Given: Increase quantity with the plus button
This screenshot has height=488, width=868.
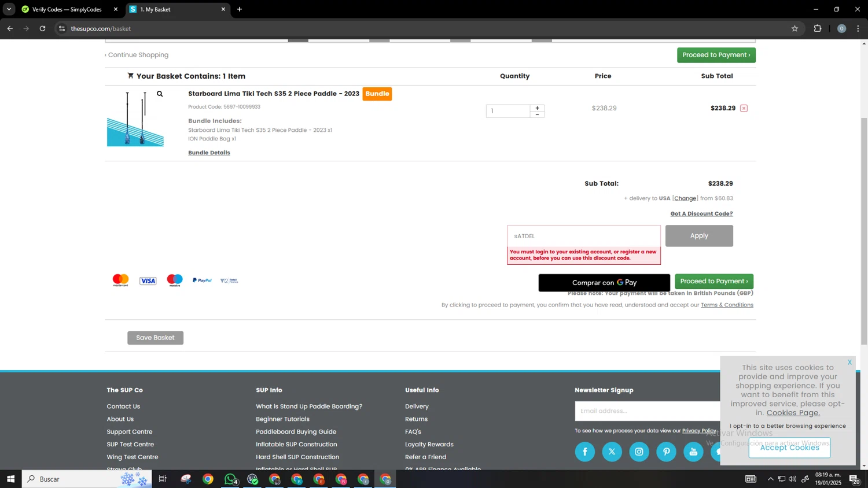Looking at the screenshot, I should pyautogui.click(x=537, y=108).
